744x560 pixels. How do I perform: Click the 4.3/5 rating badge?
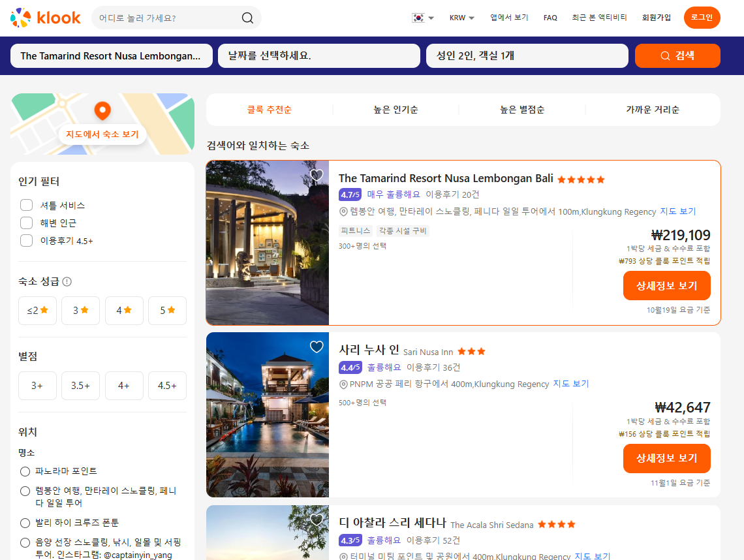click(x=350, y=540)
